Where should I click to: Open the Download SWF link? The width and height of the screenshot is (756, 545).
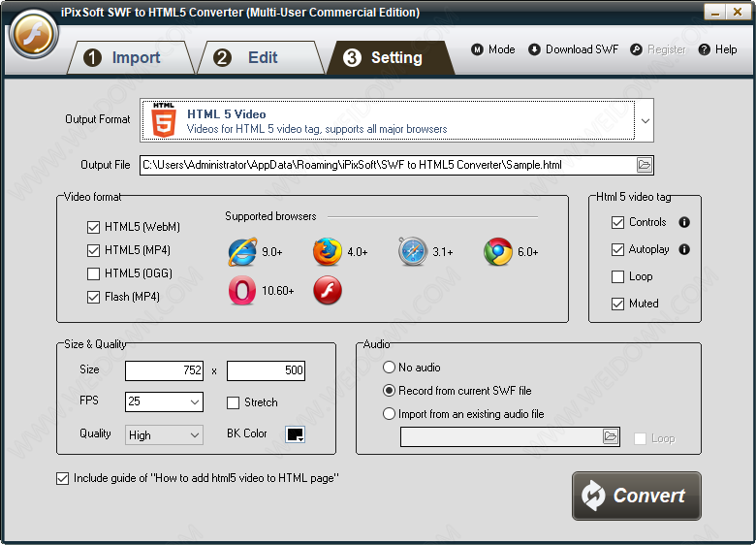coord(573,49)
